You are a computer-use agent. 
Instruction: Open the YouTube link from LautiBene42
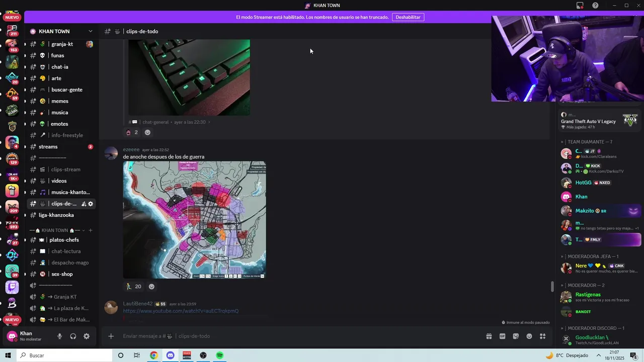coord(181,311)
